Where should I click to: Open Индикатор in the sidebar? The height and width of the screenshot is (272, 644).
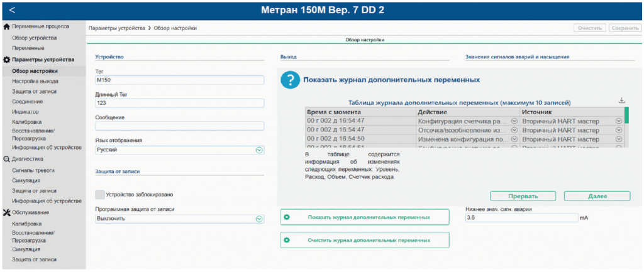tap(25, 112)
